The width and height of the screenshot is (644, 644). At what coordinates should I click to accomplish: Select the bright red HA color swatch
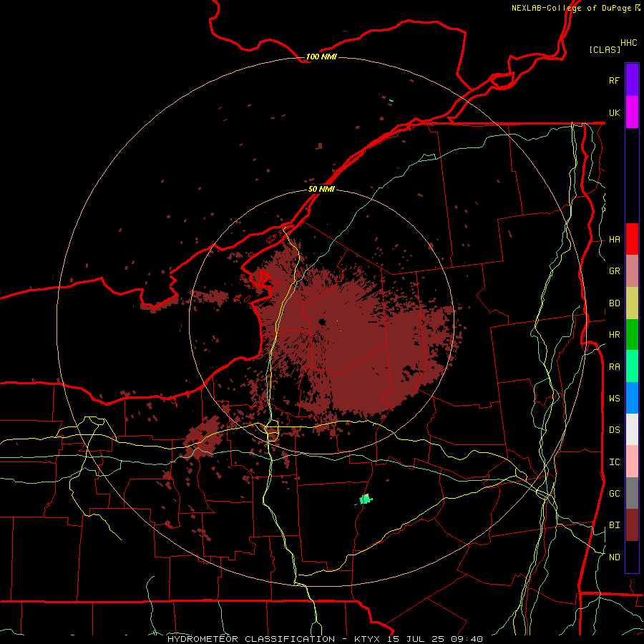[x=632, y=239]
